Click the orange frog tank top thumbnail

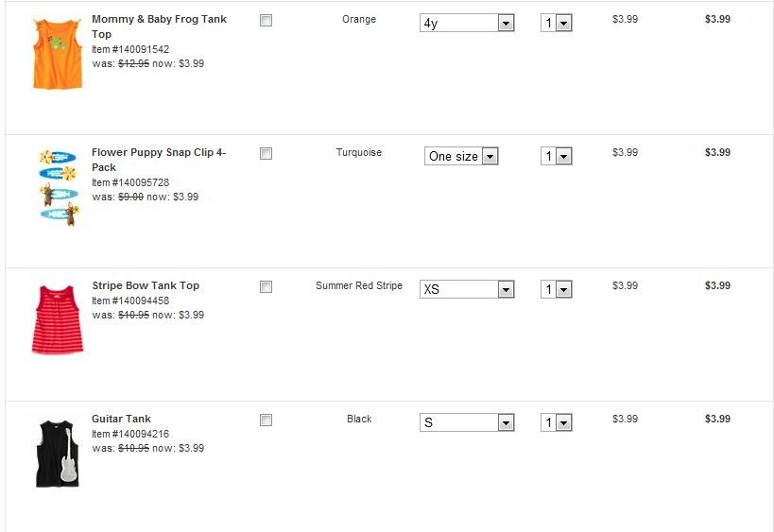(57, 54)
